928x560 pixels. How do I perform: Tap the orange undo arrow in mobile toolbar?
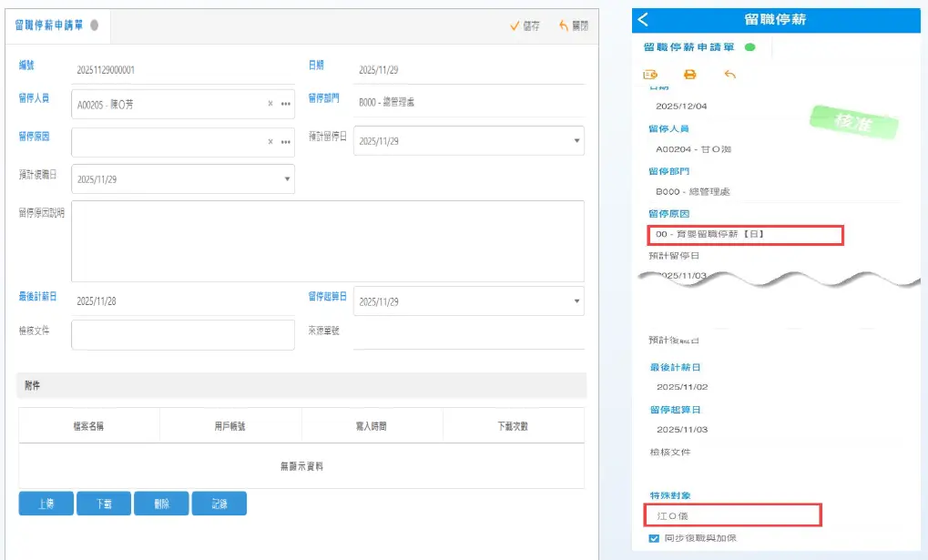(729, 74)
